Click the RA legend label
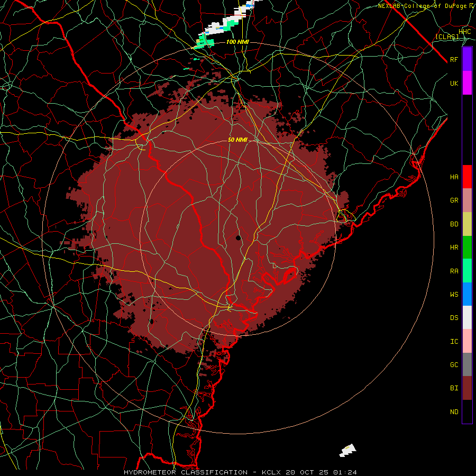The width and height of the screenshot is (476, 476). tap(454, 271)
